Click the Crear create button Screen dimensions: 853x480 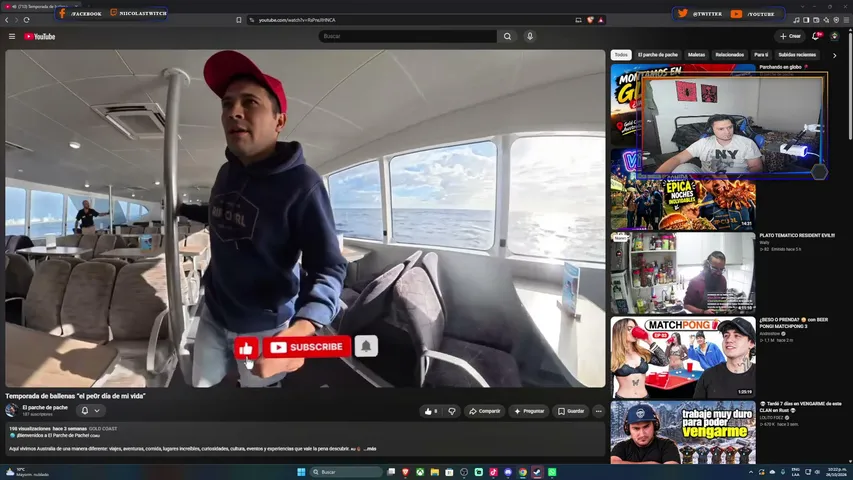click(790, 36)
